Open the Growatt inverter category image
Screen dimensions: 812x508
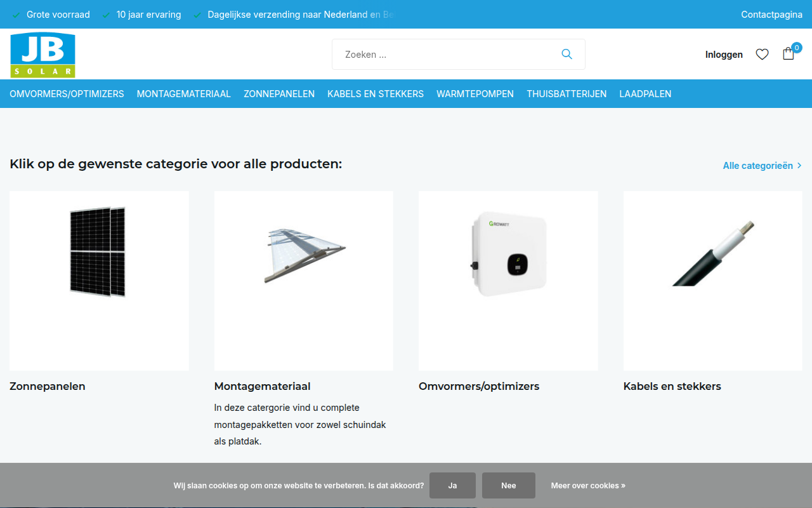click(508, 281)
